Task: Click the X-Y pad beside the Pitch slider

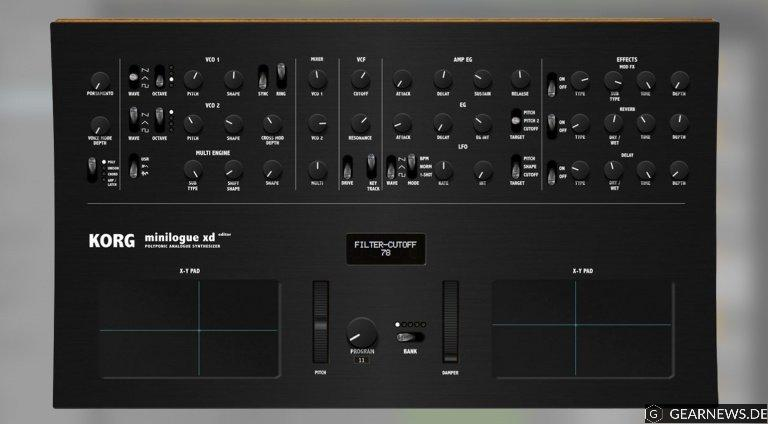Action: point(190,329)
